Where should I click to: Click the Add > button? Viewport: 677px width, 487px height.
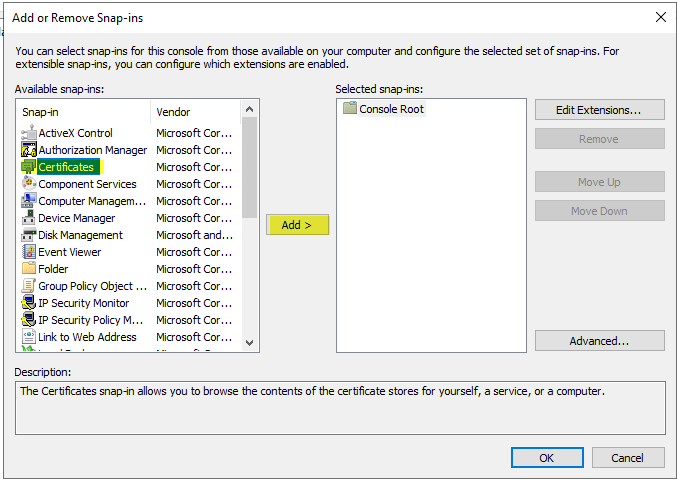(x=297, y=225)
